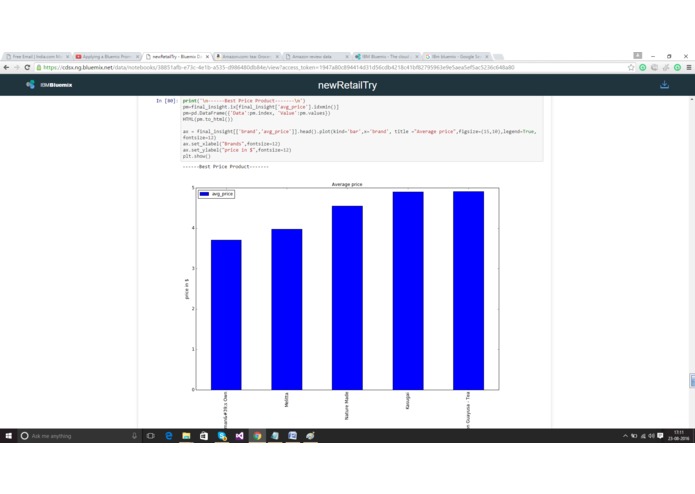Close the Amazon review data tab
Image resolution: width=695 pixels, height=494 pixels.
[x=347, y=57]
